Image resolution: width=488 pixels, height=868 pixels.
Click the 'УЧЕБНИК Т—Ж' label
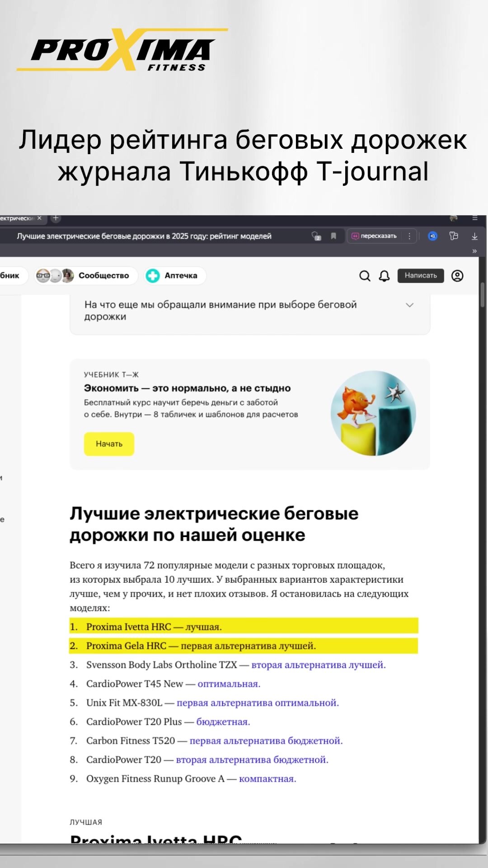tap(111, 375)
